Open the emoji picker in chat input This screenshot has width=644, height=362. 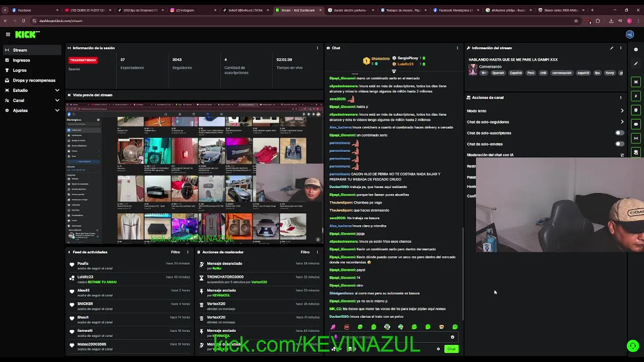tap(452, 337)
